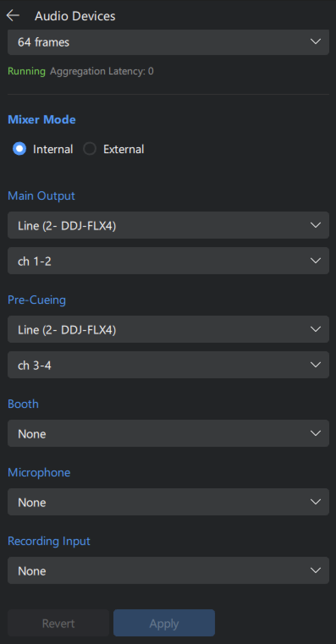Click the Apply button
Viewport: 336px width, 644px height.
click(164, 623)
